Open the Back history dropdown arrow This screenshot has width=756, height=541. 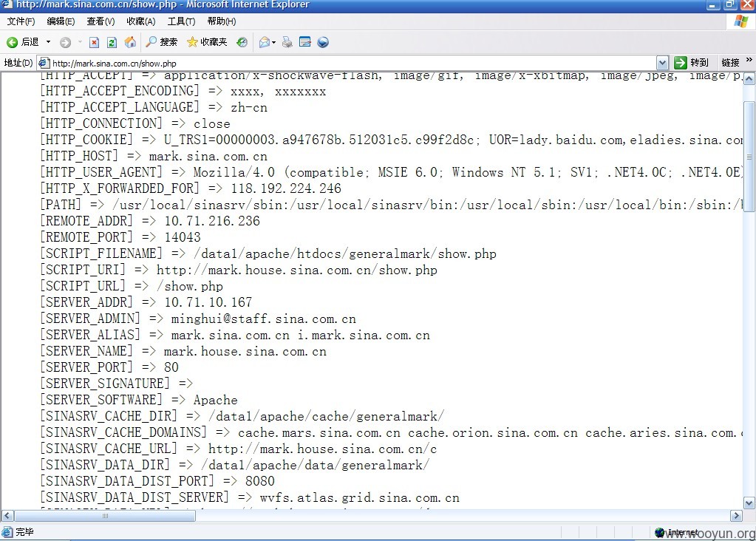coord(48,42)
